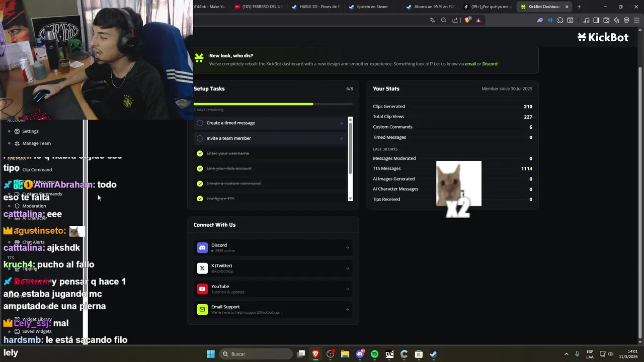644x362 pixels.
Task: Open a new browser tab
Action: (579, 7)
